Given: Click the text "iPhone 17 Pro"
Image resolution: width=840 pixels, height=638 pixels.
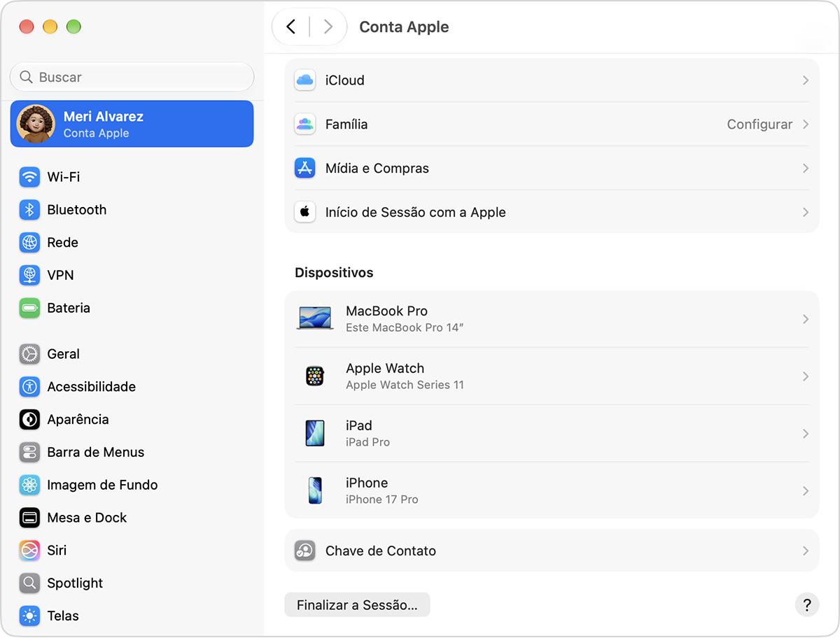Looking at the screenshot, I should pyautogui.click(x=382, y=499).
